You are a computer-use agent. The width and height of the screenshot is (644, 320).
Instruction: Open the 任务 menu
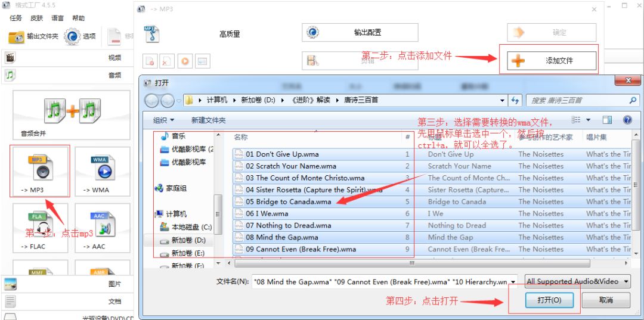click(16, 18)
